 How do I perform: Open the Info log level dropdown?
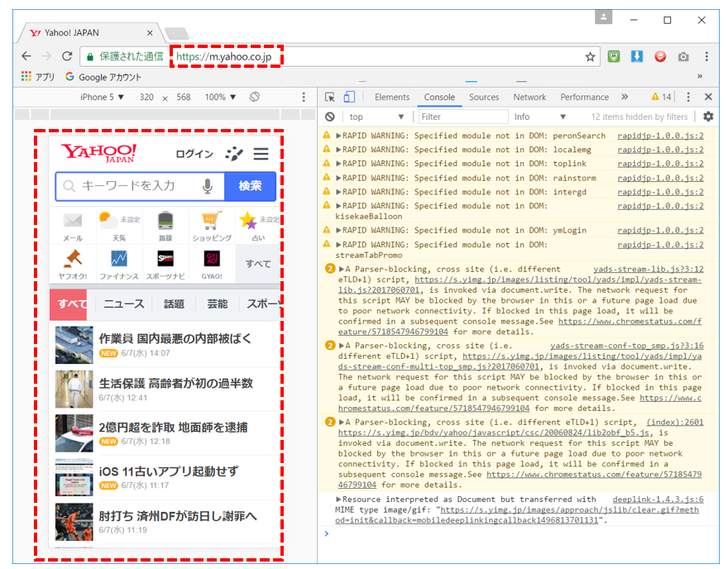[x=539, y=117]
